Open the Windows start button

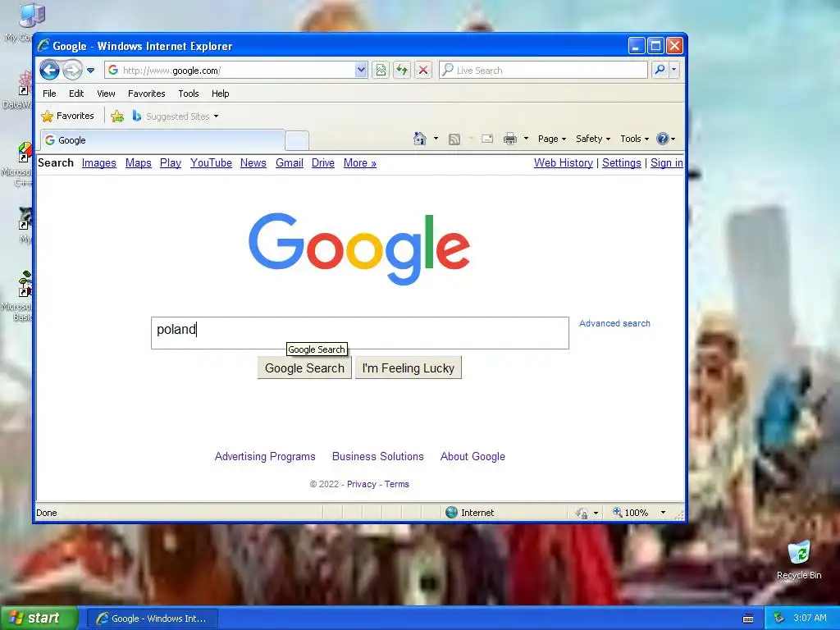coord(39,619)
